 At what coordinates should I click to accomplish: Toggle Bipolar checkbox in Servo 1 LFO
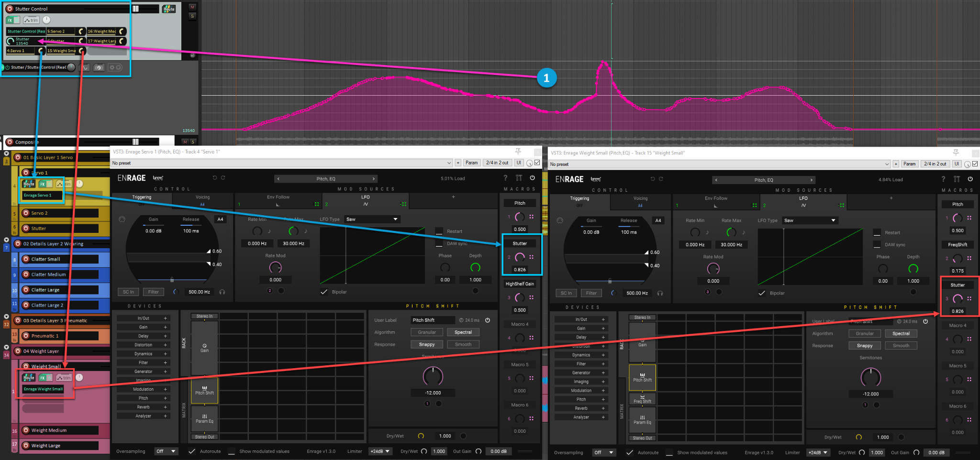click(x=324, y=292)
